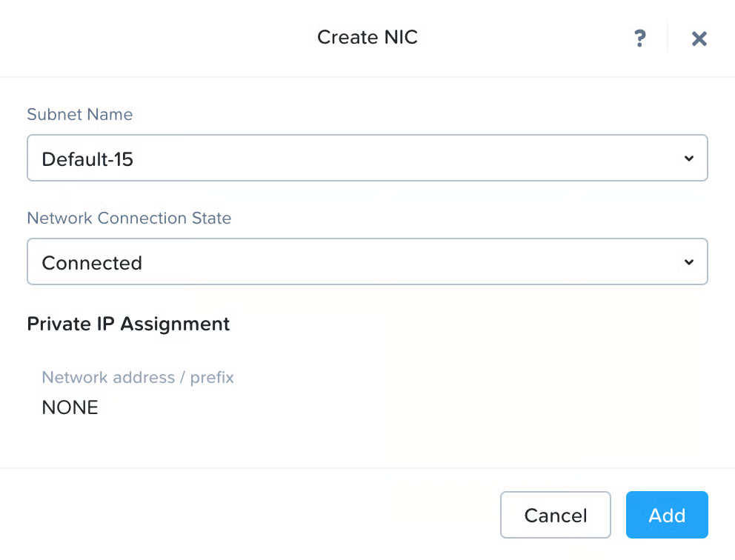
Task: Click the Network Connection State label
Action: [x=129, y=218]
